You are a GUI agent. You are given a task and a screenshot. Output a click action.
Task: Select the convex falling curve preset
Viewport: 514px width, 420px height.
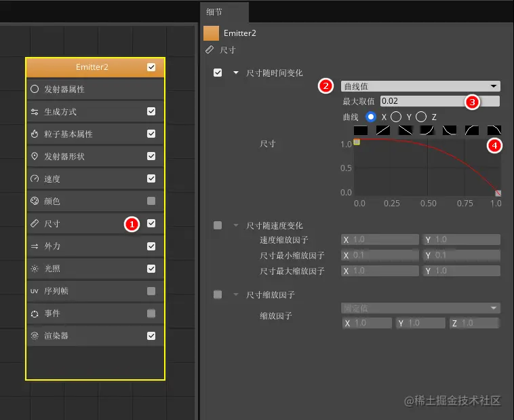(x=494, y=130)
